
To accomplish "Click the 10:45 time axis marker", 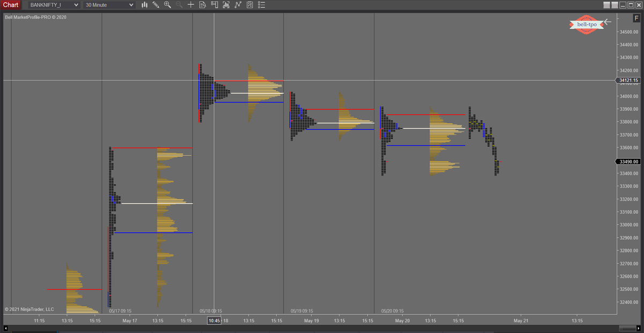I will (214, 321).
